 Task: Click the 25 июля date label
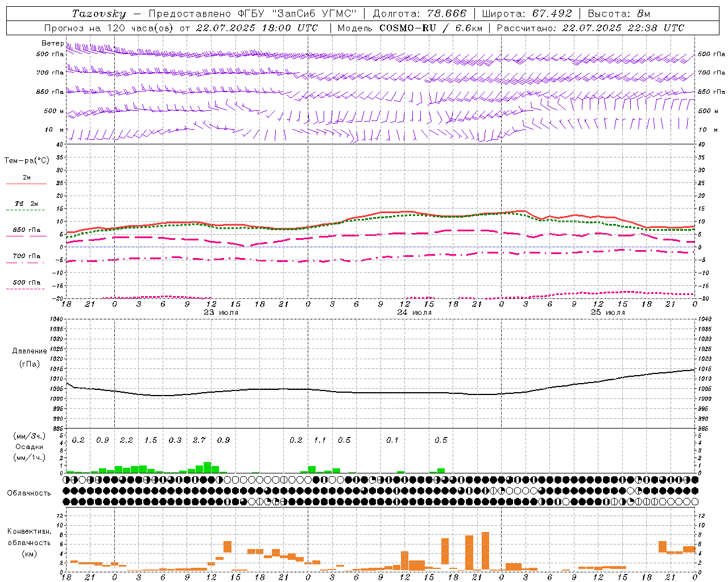pyautogui.click(x=607, y=313)
